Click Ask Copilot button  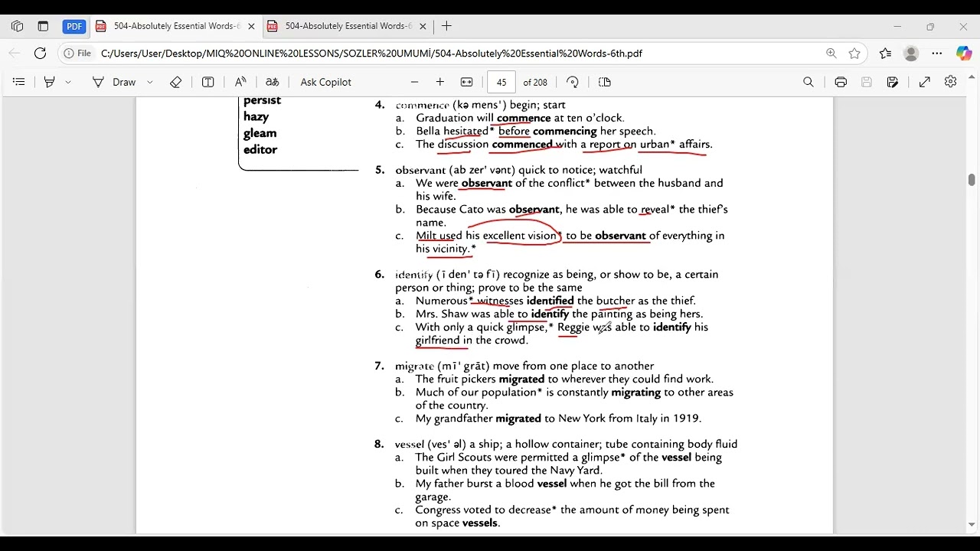325,82
